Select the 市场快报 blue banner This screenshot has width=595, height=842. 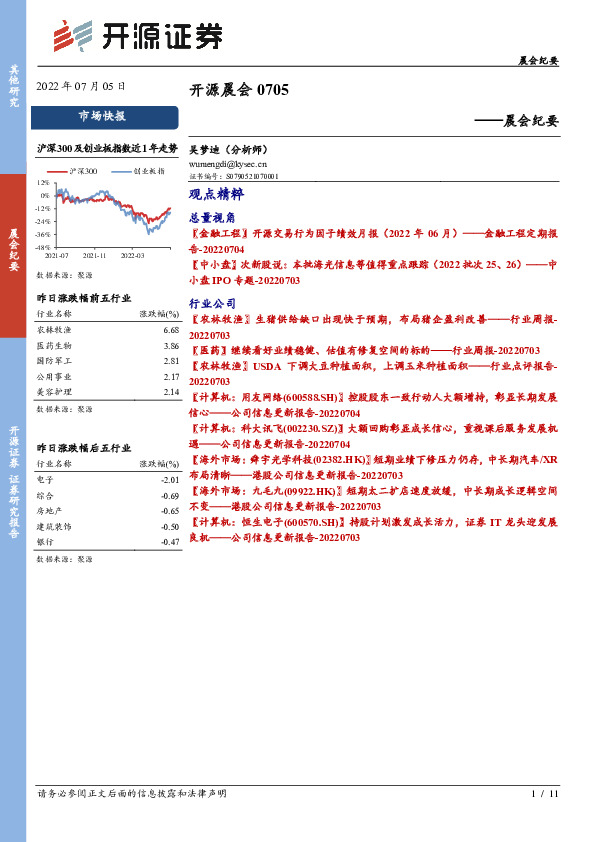point(105,117)
